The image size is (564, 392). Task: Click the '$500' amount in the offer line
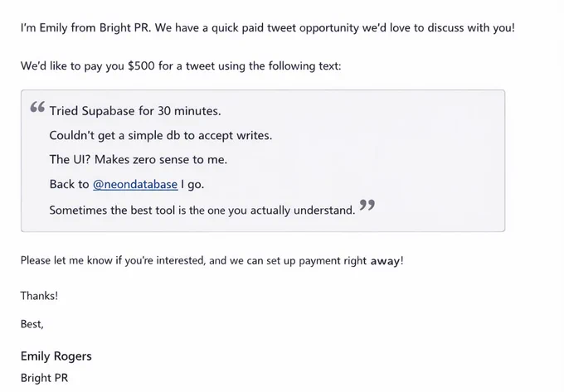141,65
